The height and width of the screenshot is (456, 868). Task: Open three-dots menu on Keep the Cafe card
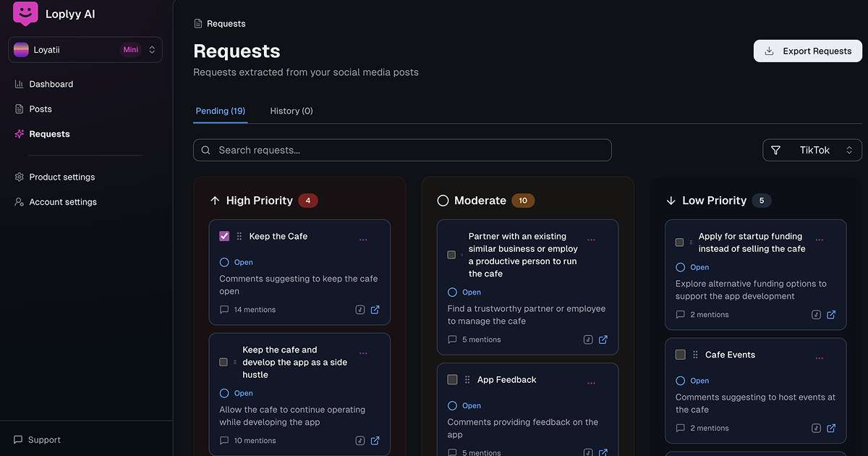tap(363, 240)
